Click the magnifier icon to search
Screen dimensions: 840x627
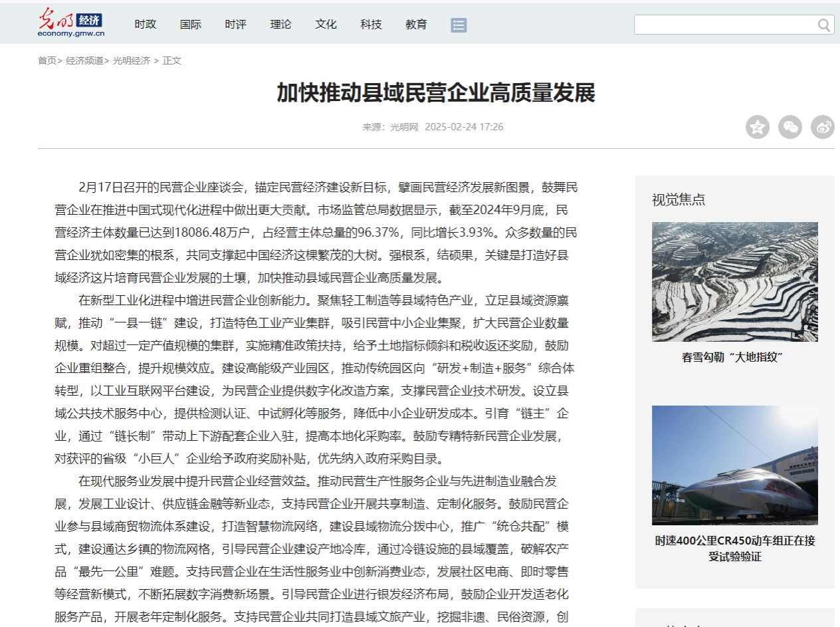[824, 24]
